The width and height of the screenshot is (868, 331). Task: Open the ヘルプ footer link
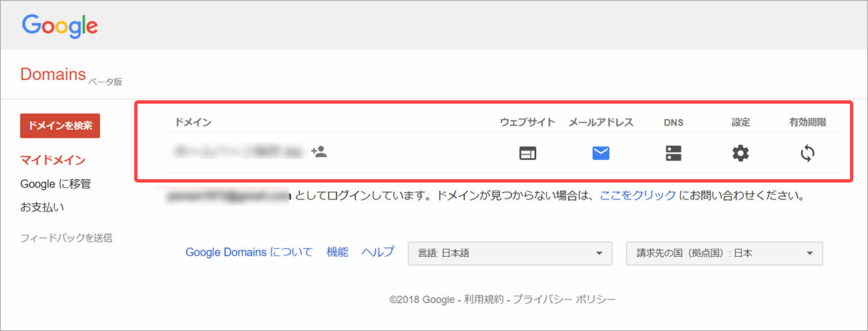point(377,252)
